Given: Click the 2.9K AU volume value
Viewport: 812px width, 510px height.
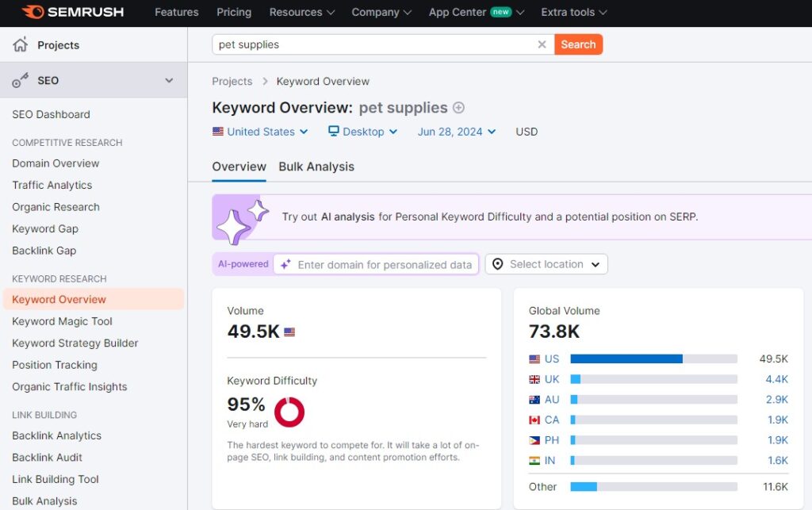Looking at the screenshot, I should [x=777, y=400].
